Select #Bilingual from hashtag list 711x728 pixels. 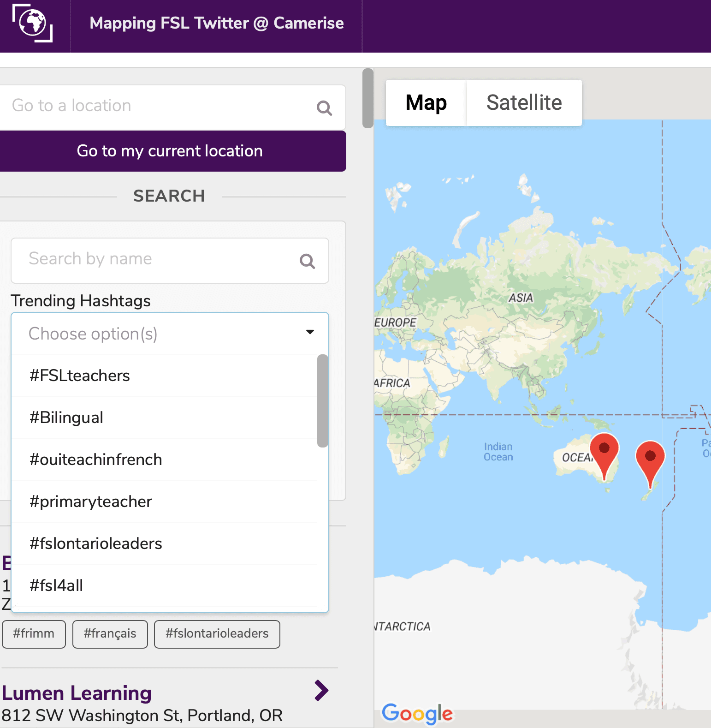tap(165, 418)
